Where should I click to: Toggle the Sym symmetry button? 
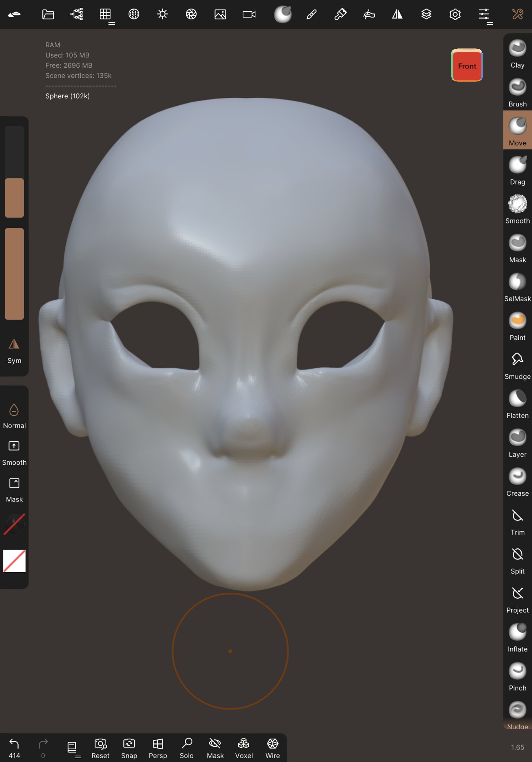pos(14,352)
